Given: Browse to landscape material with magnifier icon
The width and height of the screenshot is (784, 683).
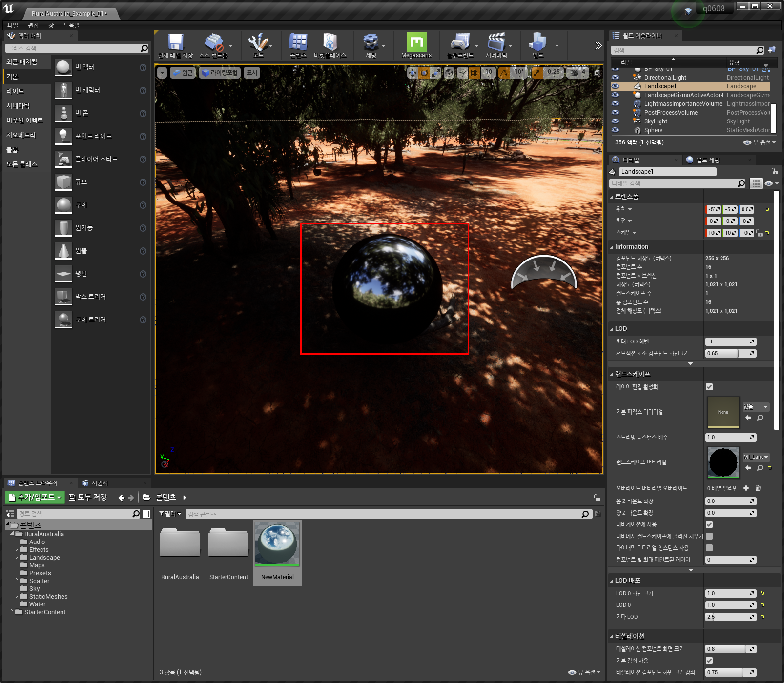Looking at the screenshot, I should tap(760, 468).
